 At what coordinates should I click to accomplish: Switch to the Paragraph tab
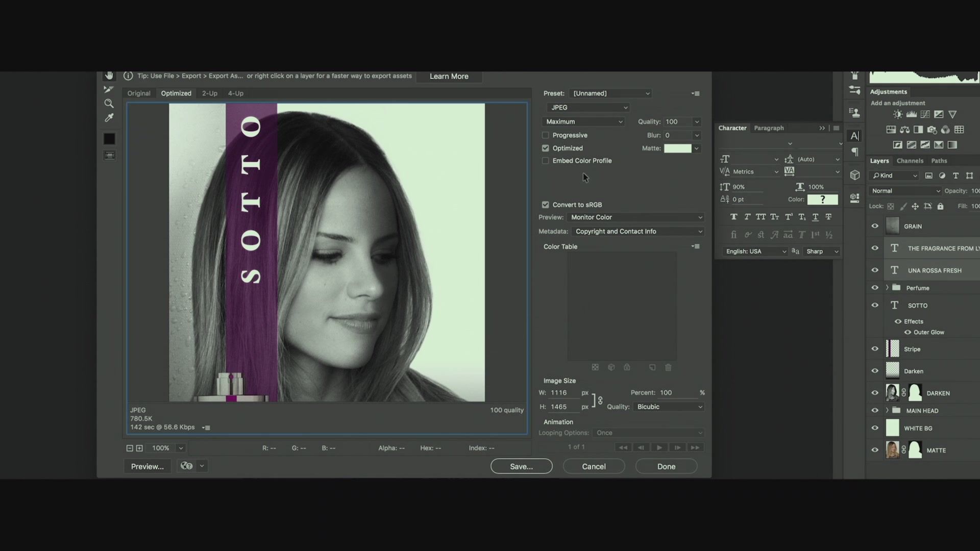tap(769, 128)
